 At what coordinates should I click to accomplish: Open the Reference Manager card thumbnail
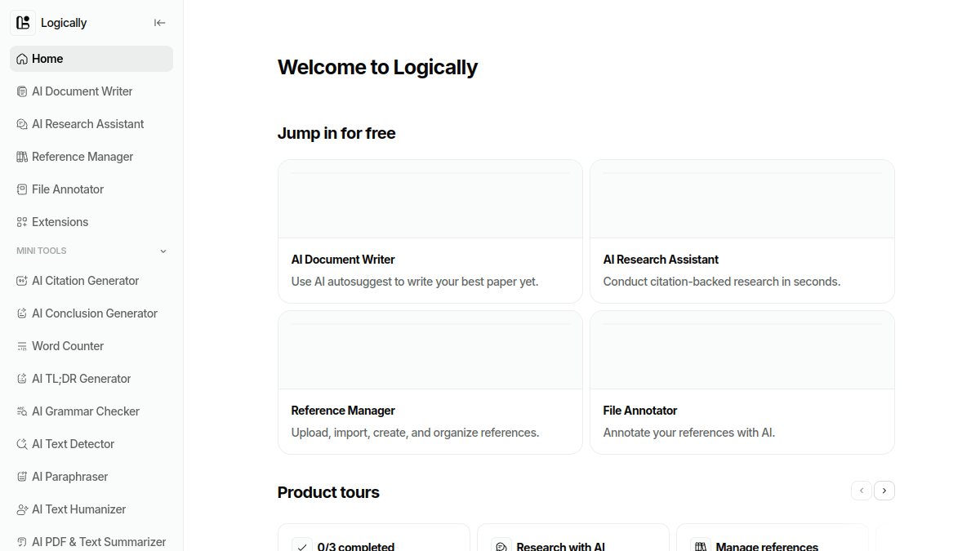click(430, 350)
